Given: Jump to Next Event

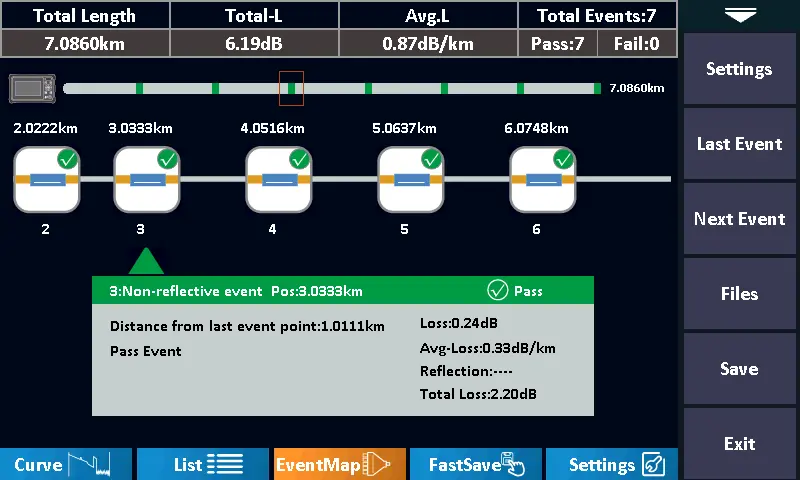Looking at the screenshot, I should [x=739, y=219].
